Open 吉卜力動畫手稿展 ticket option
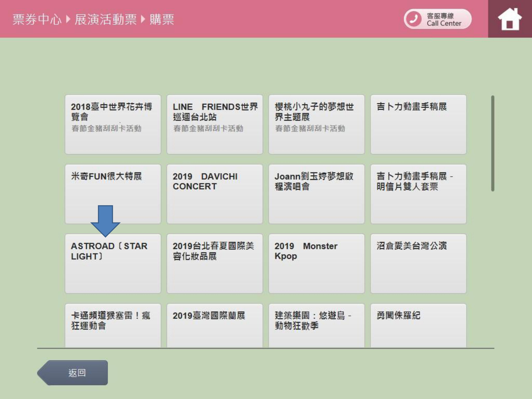 (x=419, y=124)
